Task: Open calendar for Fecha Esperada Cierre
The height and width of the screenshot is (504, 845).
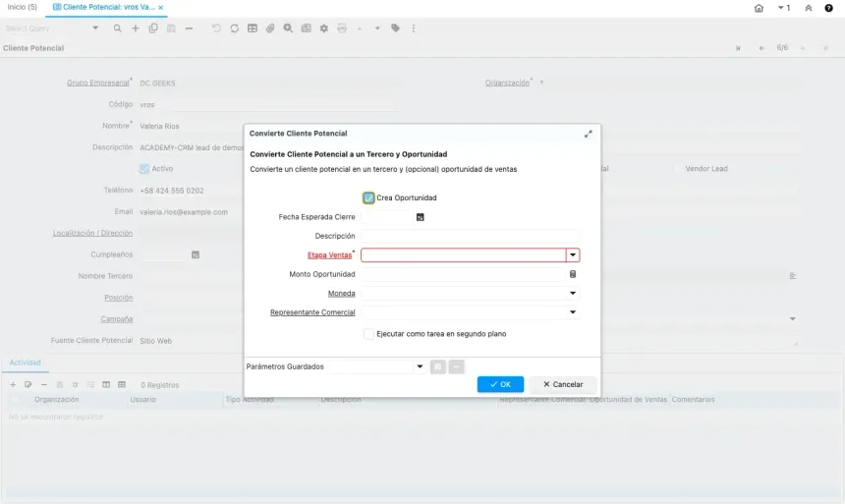Action: tap(421, 217)
